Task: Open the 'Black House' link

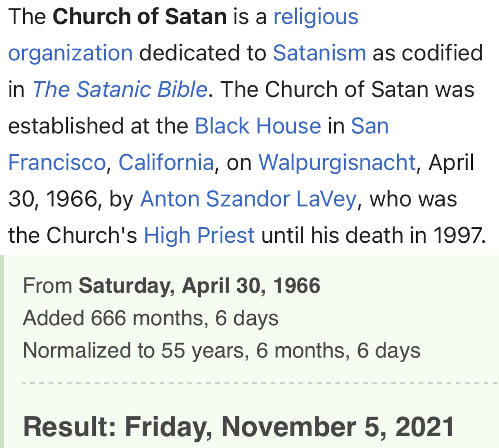Action: click(258, 126)
